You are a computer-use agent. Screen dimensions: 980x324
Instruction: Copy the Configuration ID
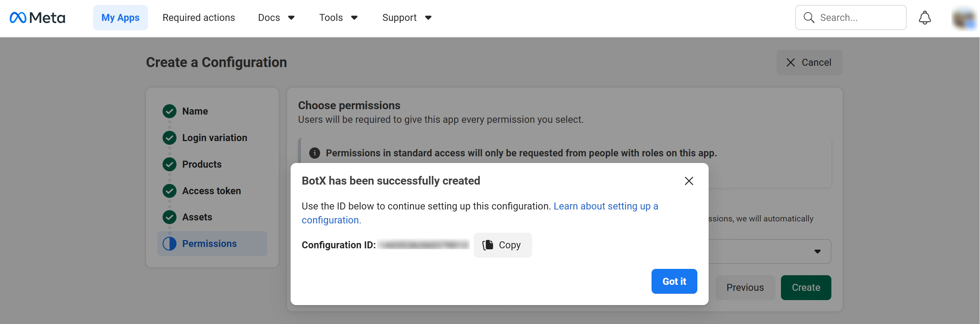pos(502,245)
